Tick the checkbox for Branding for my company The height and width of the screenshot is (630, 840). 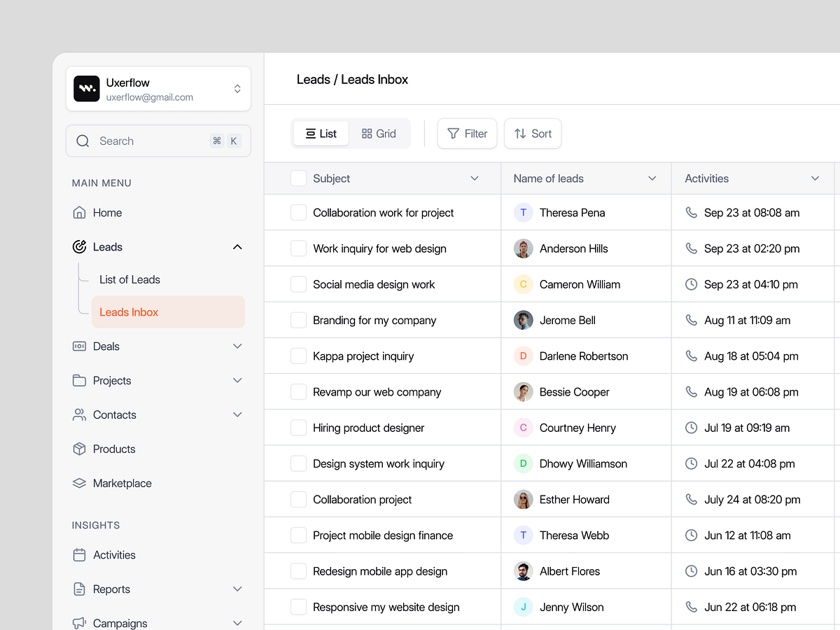pyautogui.click(x=298, y=320)
